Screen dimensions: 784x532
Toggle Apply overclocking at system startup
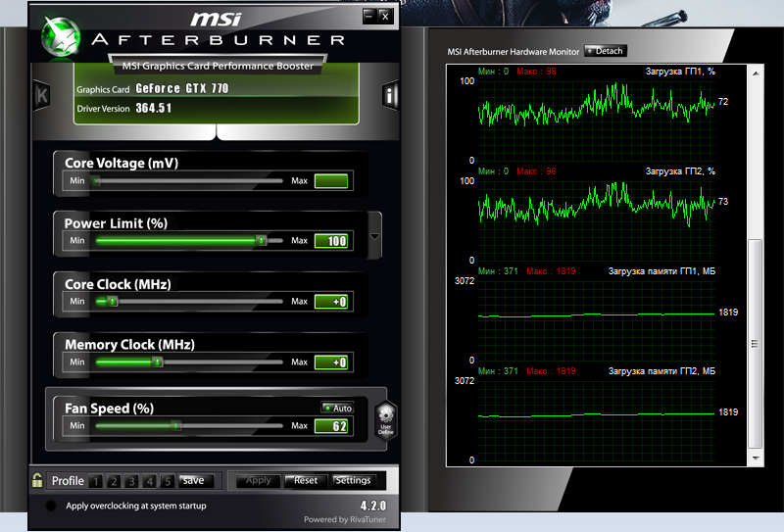coord(51,506)
